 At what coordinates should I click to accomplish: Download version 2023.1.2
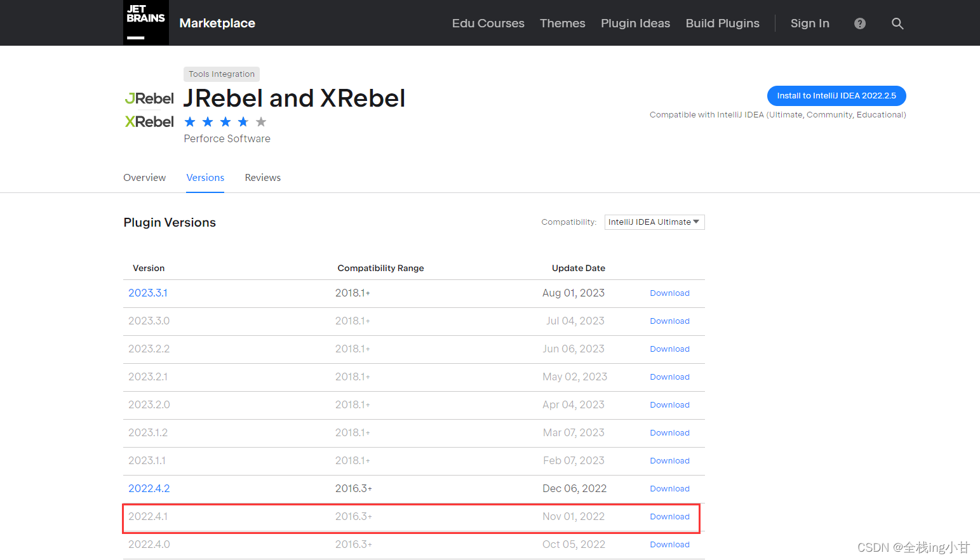(669, 433)
